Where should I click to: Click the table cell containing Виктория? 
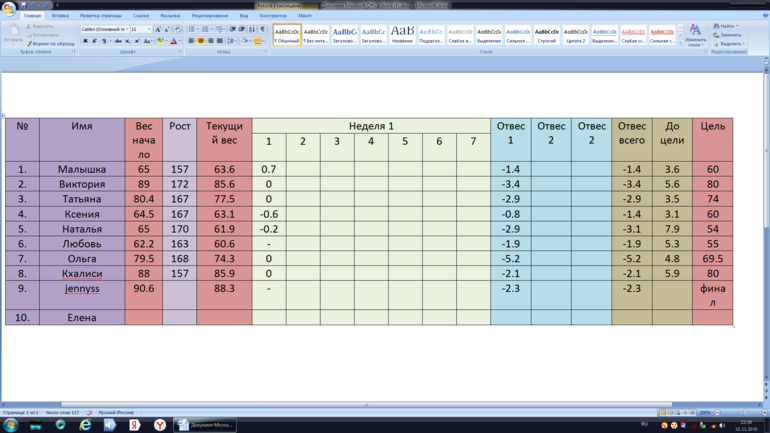click(x=82, y=184)
